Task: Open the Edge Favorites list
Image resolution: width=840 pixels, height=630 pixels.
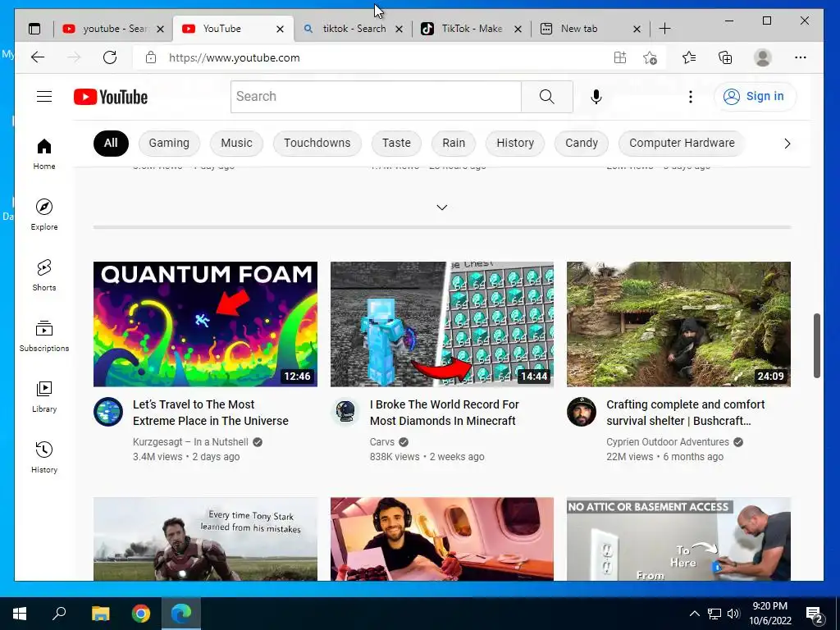Action: (x=689, y=57)
